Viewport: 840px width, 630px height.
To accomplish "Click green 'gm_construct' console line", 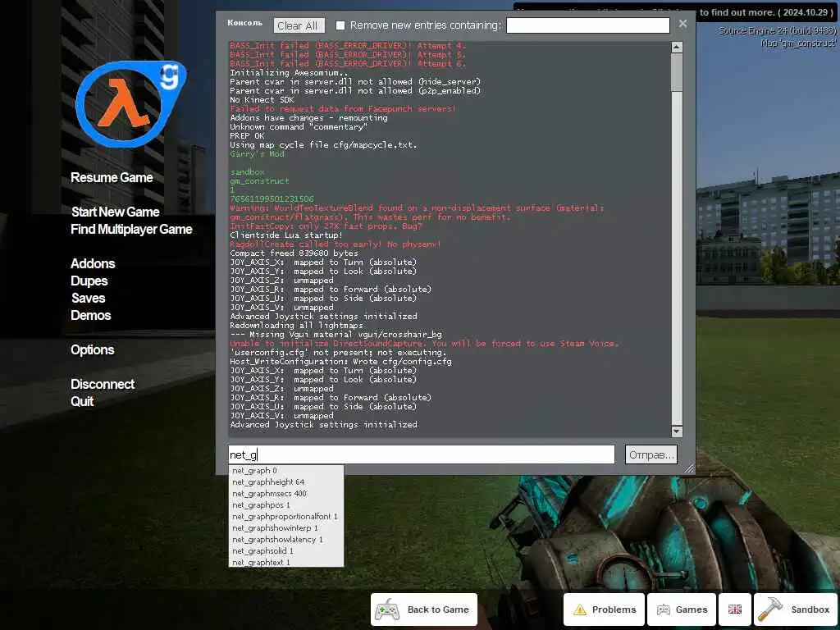I will (259, 181).
